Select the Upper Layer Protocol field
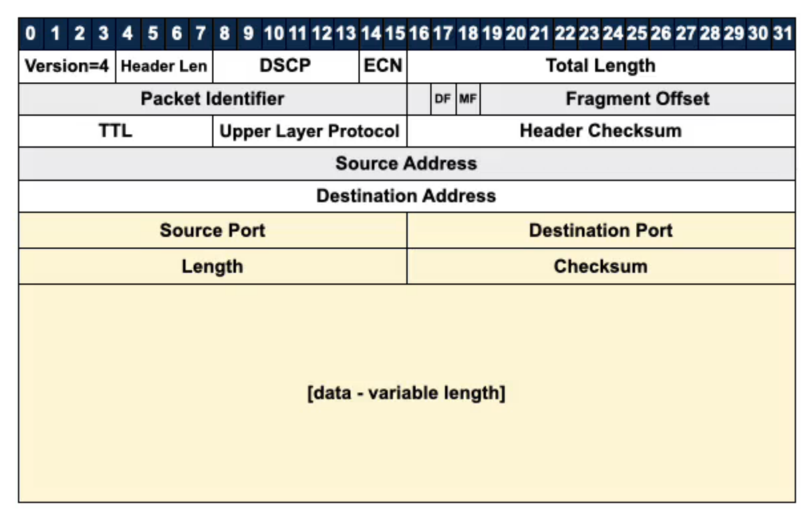The width and height of the screenshot is (812, 515). tap(309, 131)
